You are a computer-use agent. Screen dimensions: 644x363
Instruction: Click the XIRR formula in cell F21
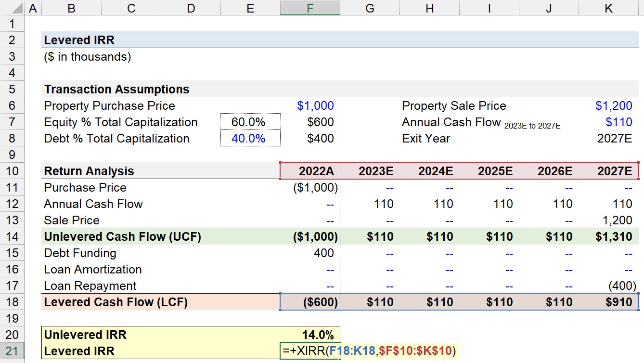tap(370, 351)
